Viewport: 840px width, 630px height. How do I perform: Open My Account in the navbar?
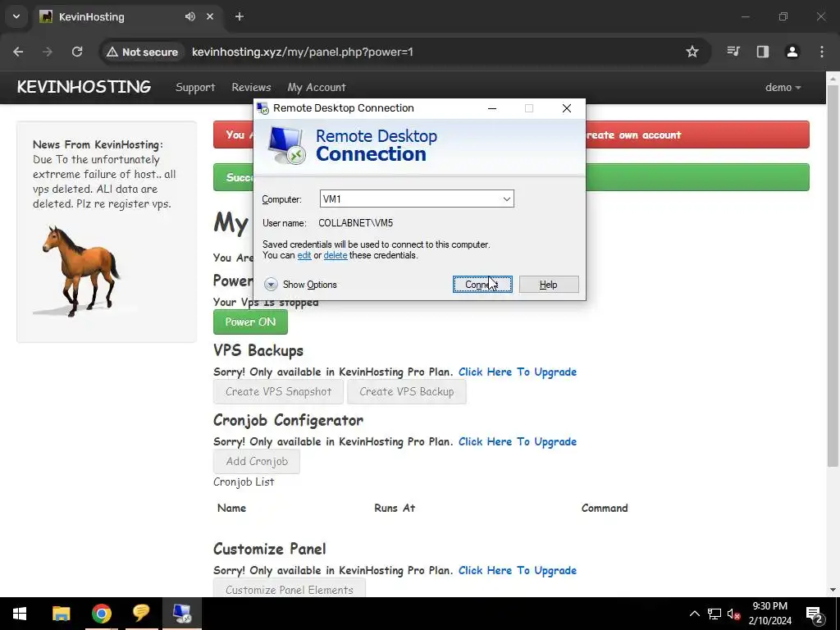click(317, 87)
